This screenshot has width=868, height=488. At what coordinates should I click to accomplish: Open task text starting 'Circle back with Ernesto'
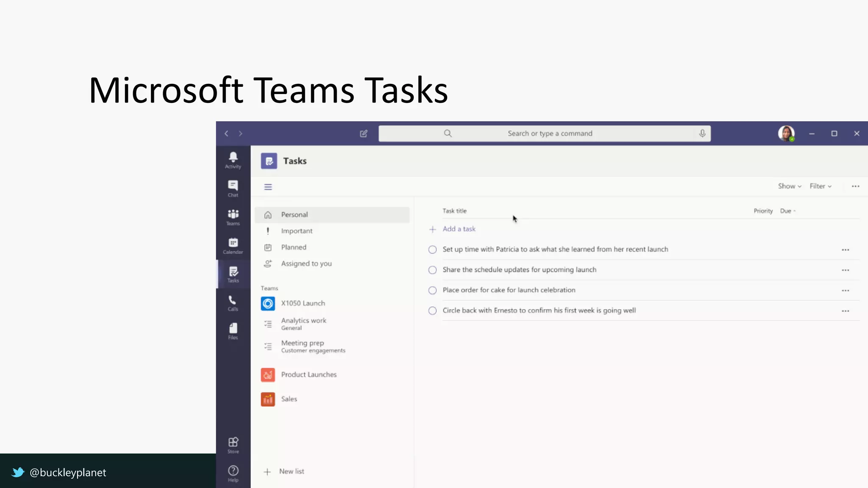click(x=539, y=311)
